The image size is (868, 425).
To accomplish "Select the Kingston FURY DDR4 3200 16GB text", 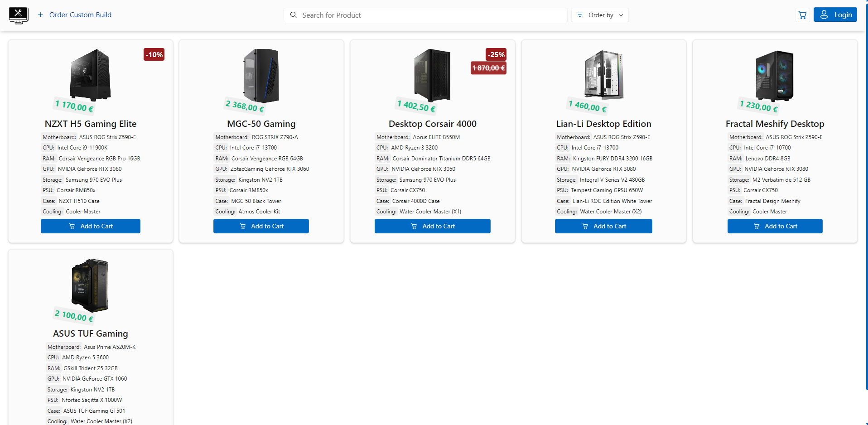I will pyautogui.click(x=613, y=159).
